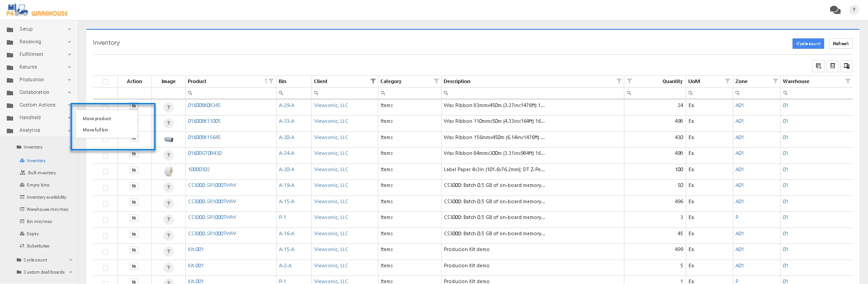Open Bulk inventory in sidebar
Image resolution: width=868 pixels, height=284 pixels.
[x=42, y=173]
